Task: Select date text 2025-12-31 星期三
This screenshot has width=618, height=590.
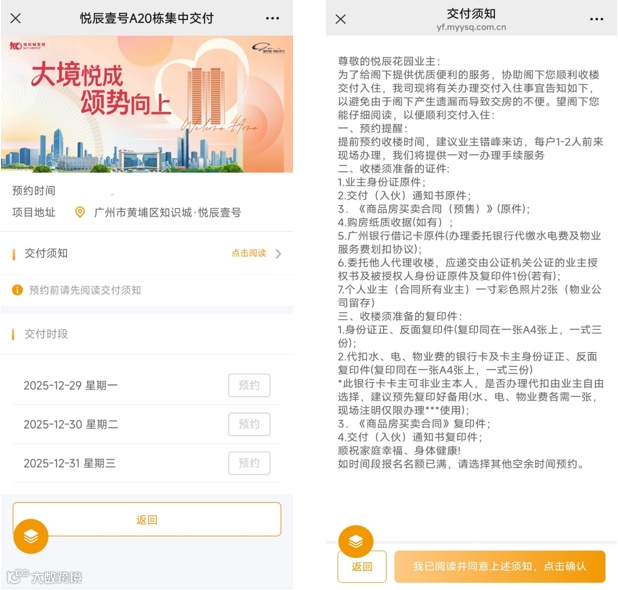Action: click(69, 463)
